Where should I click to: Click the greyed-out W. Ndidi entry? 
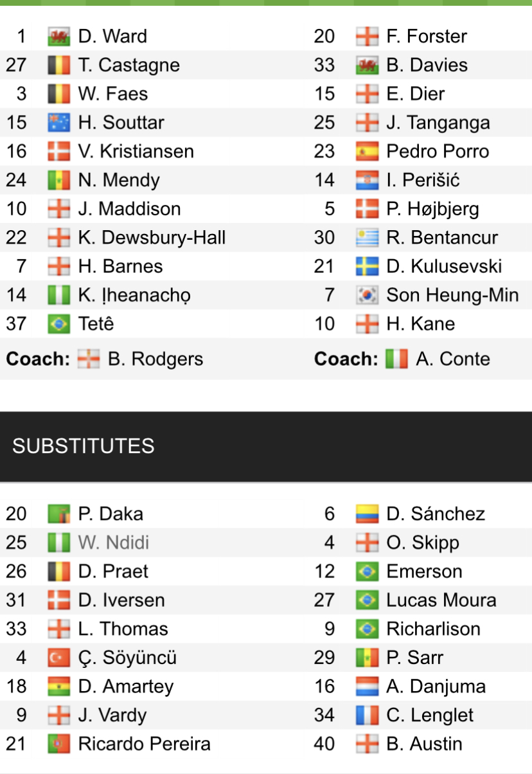113,543
